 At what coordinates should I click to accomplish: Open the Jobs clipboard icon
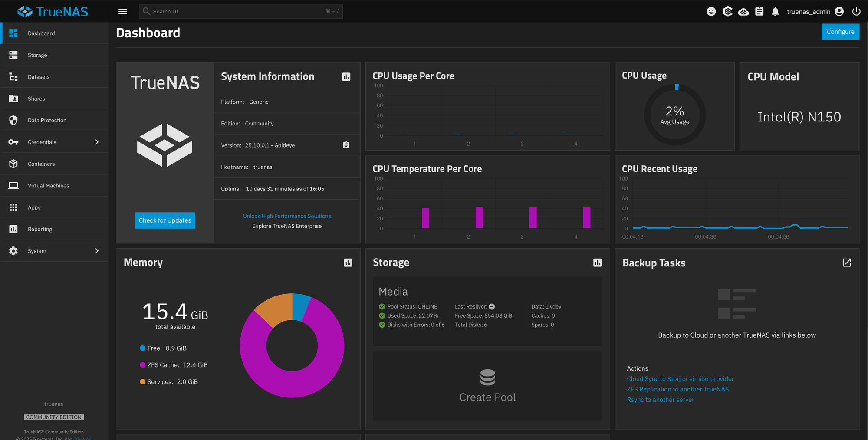(759, 12)
